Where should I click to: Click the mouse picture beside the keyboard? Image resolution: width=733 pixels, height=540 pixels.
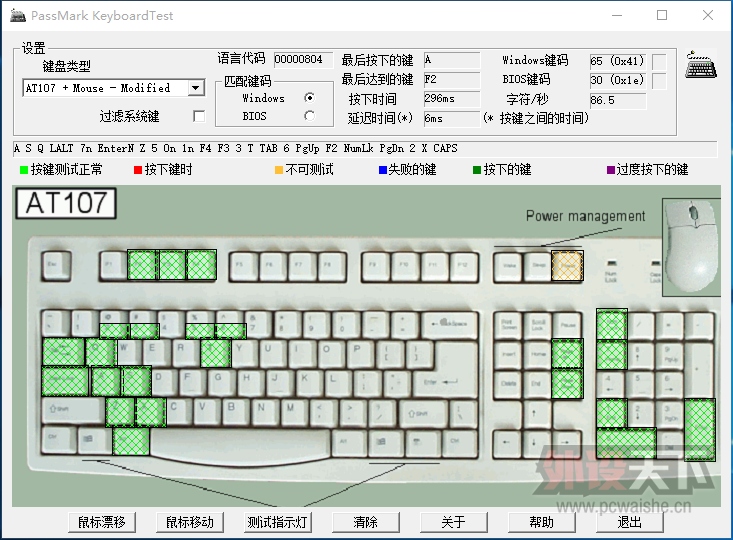pos(691,246)
